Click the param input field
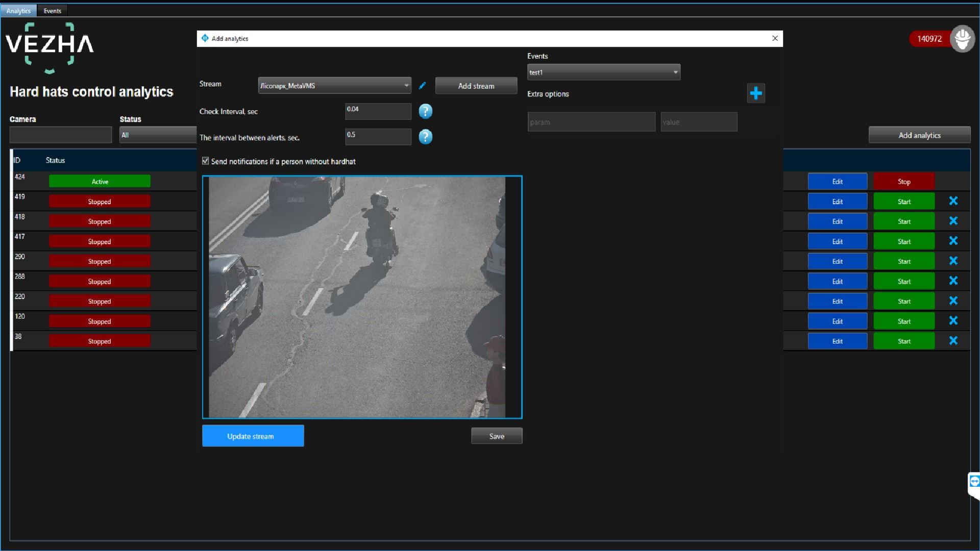This screenshot has height=551, width=980. 592,122
